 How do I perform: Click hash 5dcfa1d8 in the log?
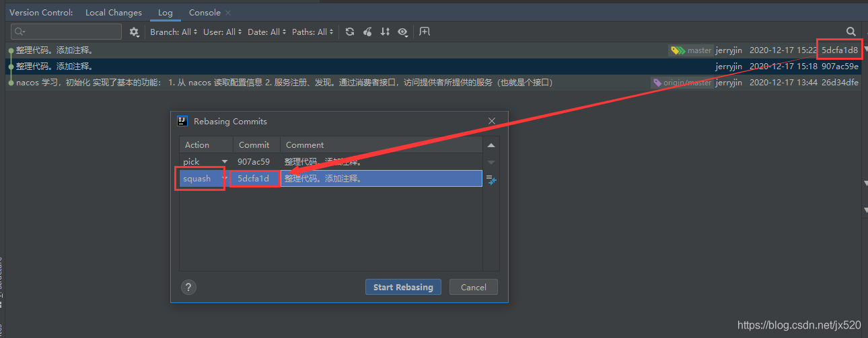click(840, 50)
